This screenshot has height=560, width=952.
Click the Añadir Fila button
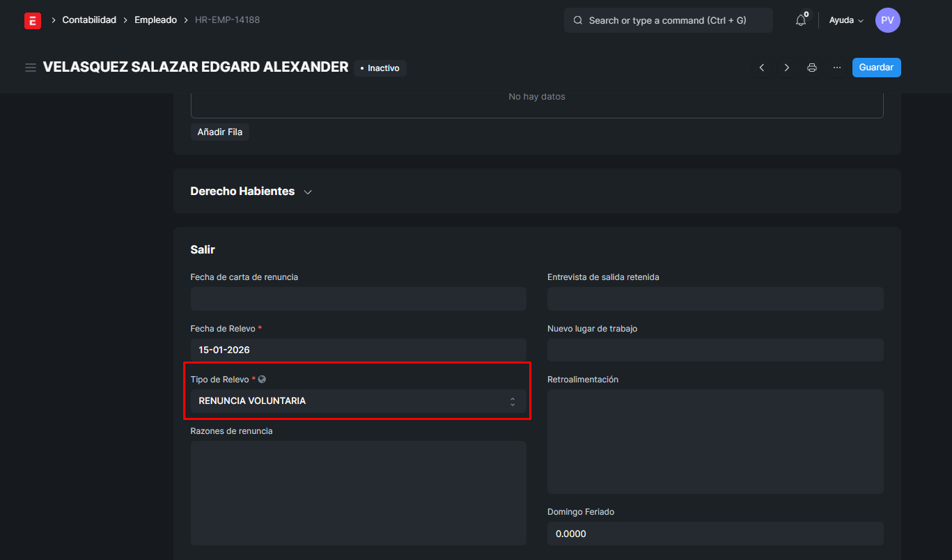[x=220, y=132]
